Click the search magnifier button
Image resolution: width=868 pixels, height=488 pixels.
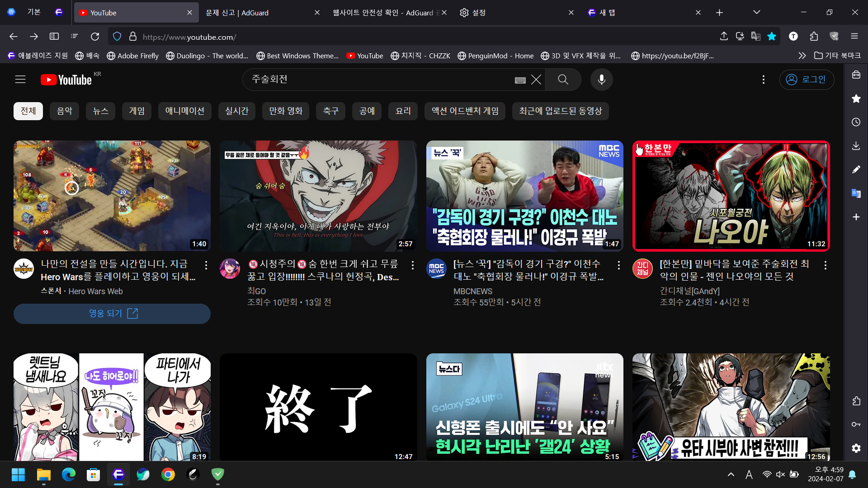pos(563,80)
